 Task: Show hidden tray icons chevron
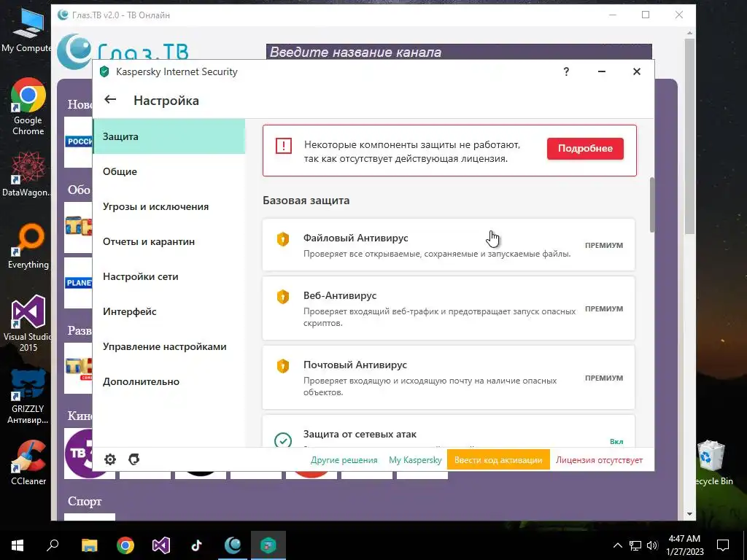click(617, 545)
